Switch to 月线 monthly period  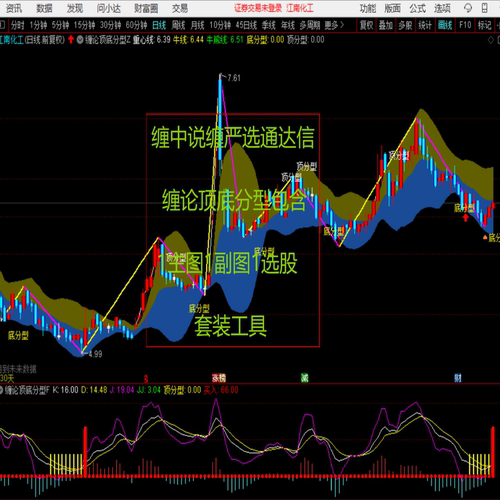pyautogui.click(x=197, y=25)
